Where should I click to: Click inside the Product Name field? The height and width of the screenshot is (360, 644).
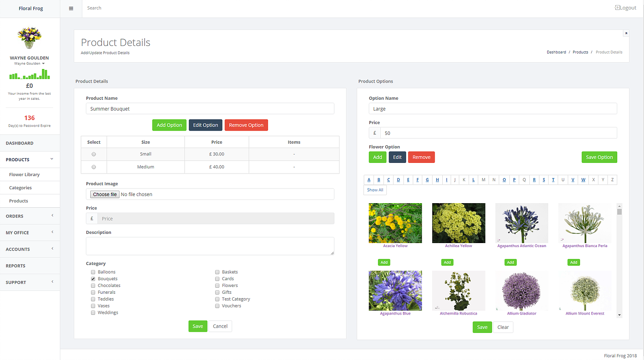tap(210, 108)
